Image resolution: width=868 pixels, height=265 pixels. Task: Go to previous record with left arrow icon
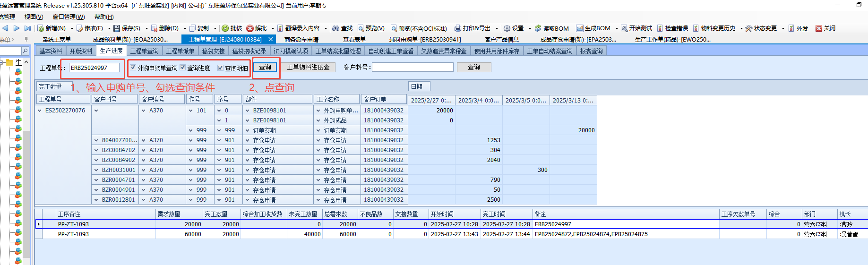click(x=5, y=28)
